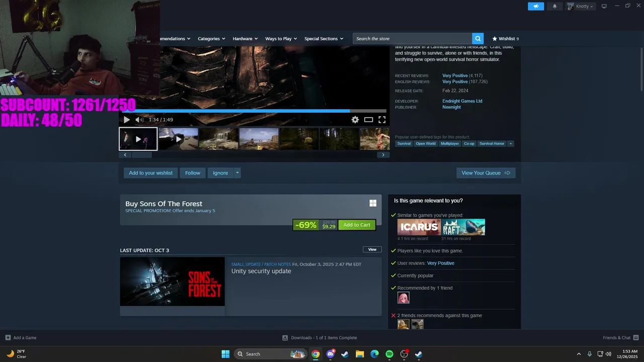Open Recent Reviews Very Positive link
The height and width of the screenshot is (362, 644).
coord(455,75)
